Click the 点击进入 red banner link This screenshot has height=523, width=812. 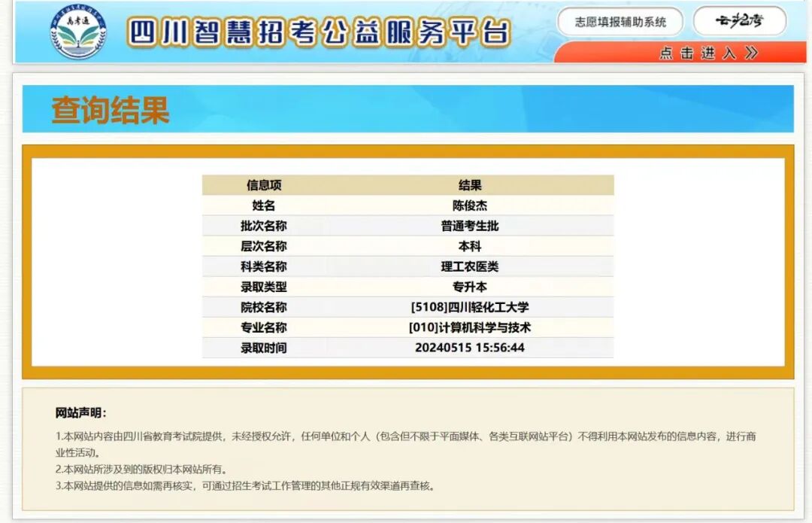[680, 53]
